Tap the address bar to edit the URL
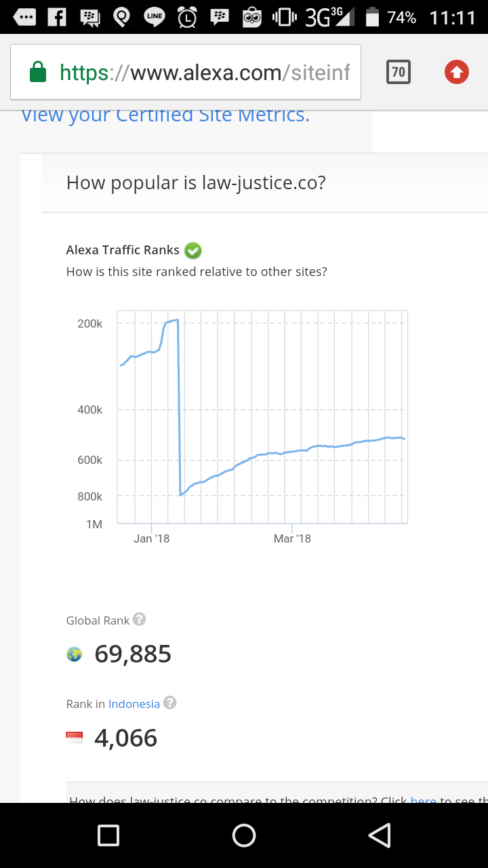The height and width of the screenshot is (868, 488). coord(203,71)
